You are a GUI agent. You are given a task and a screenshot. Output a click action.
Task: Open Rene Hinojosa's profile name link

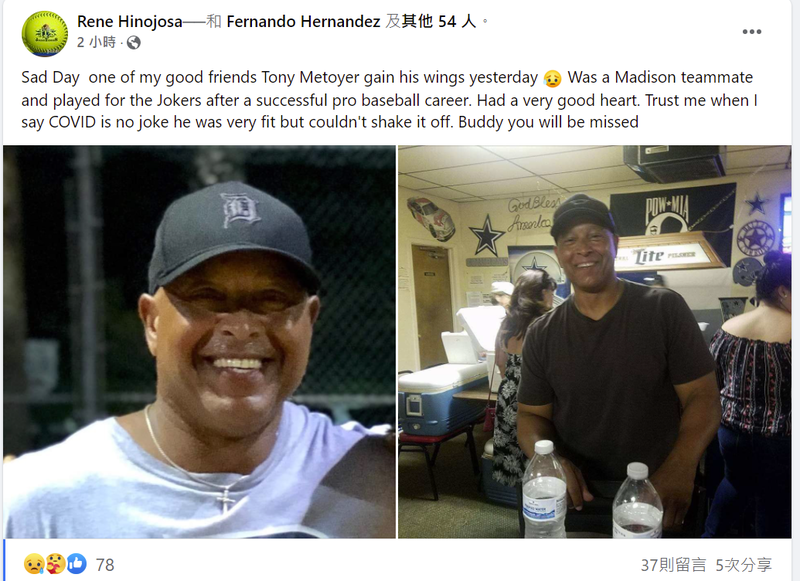tap(130, 21)
